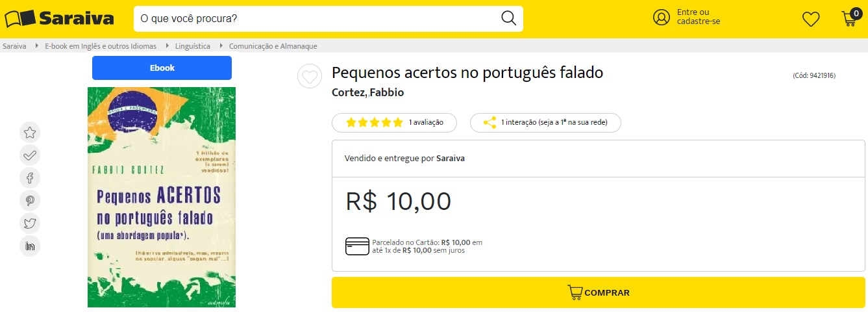Click the search magnifier icon
The image size is (868, 323).
click(x=508, y=18)
